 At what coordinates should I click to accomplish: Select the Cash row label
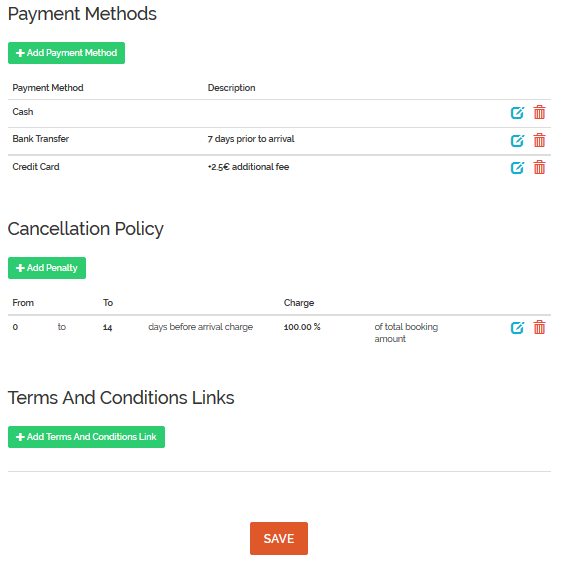tap(23, 112)
